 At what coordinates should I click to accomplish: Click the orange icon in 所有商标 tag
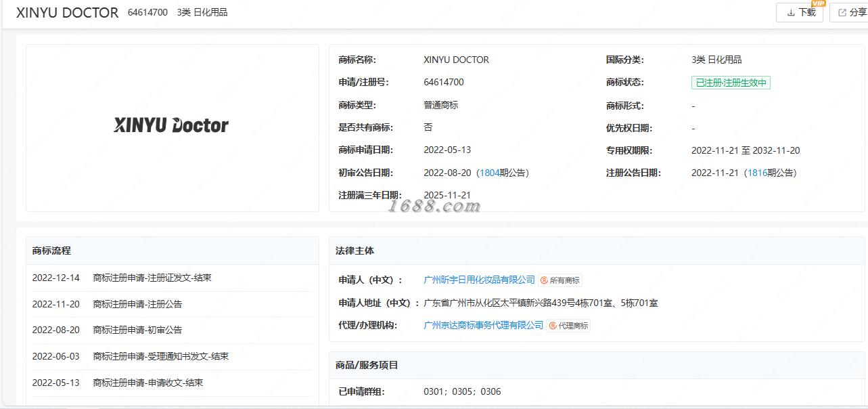point(544,280)
